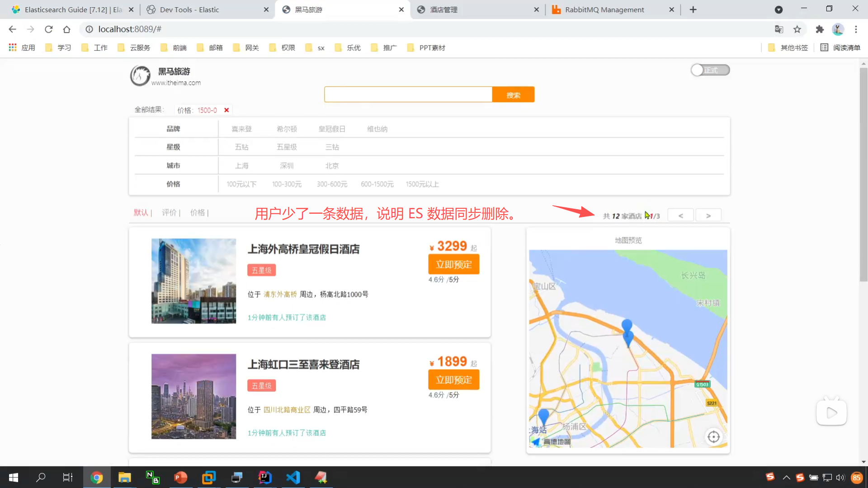
Task: Remove the price 1500-0 filter tag
Action: point(226,110)
